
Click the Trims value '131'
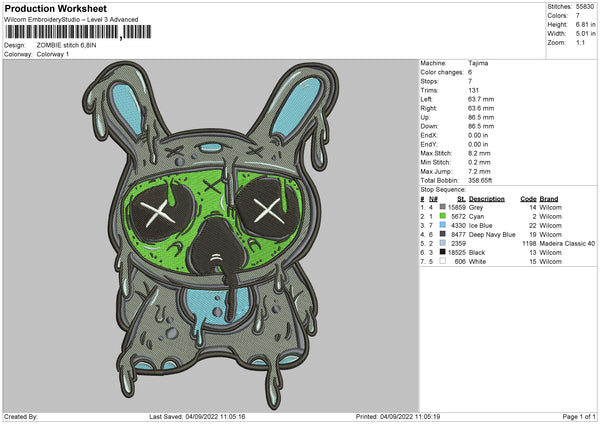click(x=473, y=90)
